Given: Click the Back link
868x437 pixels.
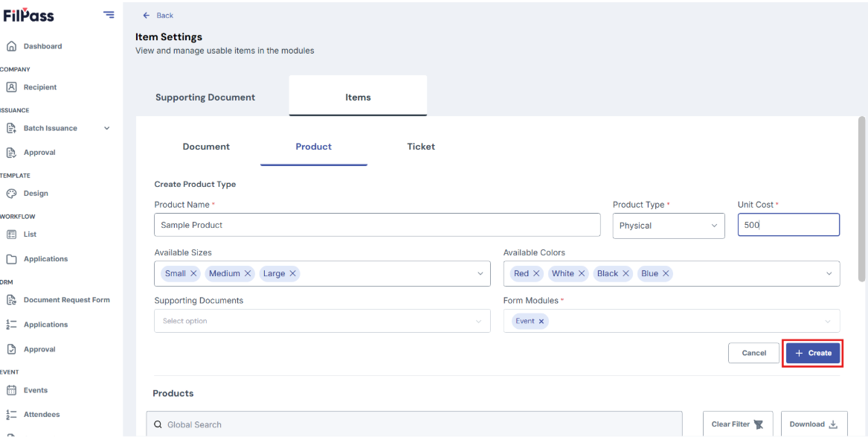Looking at the screenshot, I should point(158,16).
